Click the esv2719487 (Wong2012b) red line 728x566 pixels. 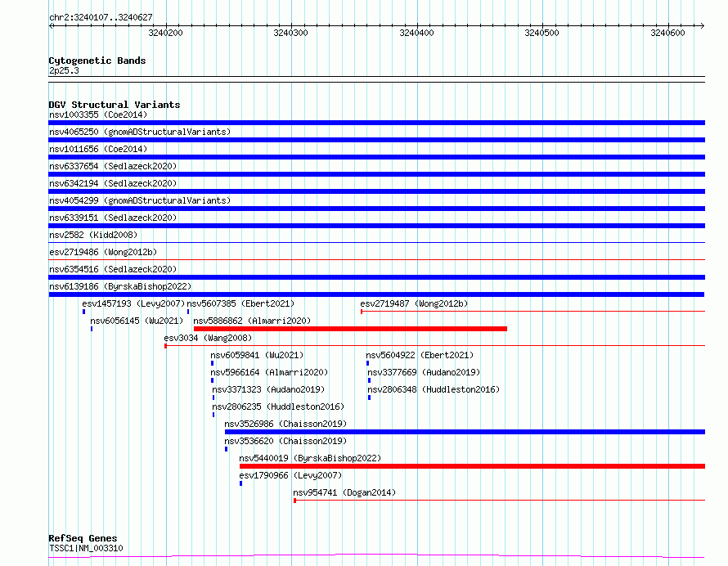click(533, 312)
